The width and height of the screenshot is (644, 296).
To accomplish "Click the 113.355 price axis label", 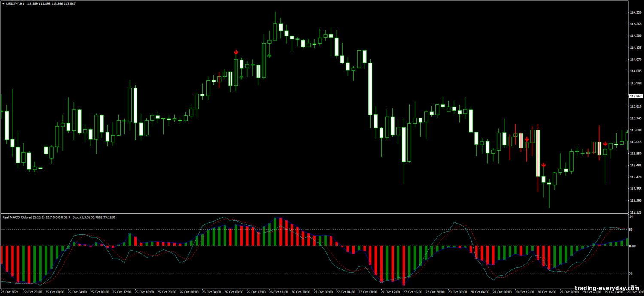I will pos(635,188).
